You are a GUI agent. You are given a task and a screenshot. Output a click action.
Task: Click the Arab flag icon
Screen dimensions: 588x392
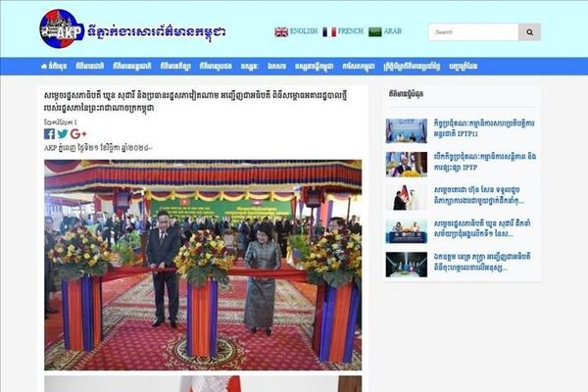click(x=374, y=32)
